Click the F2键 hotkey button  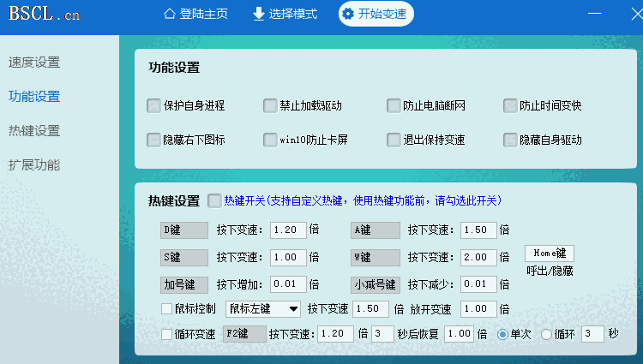pyautogui.click(x=244, y=334)
